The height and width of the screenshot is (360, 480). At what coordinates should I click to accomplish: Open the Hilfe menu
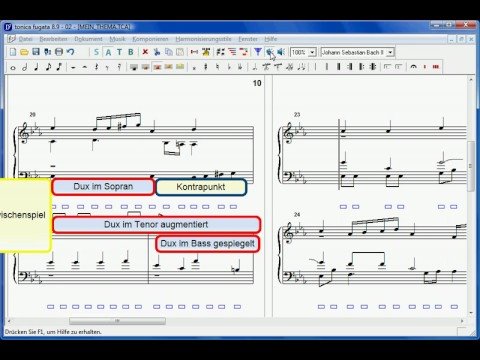(271, 39)
